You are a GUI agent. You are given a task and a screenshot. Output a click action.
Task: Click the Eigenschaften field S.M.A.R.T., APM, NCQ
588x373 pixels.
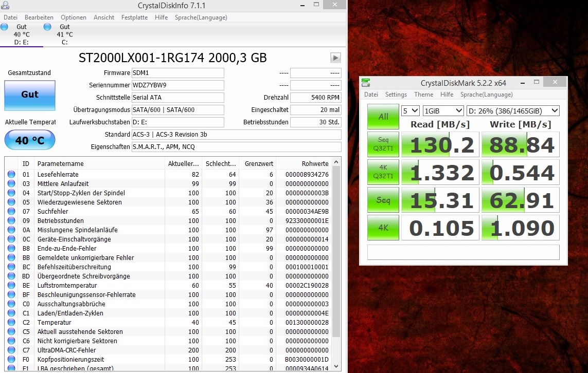tap(236, 147)
